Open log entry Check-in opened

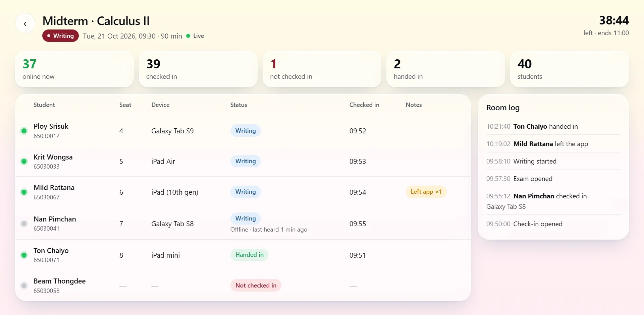click(553, 224)
